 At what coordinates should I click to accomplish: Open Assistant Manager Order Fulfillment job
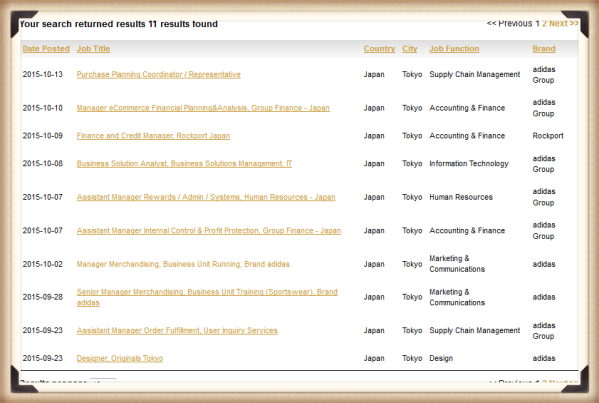(x=177, y=331)
